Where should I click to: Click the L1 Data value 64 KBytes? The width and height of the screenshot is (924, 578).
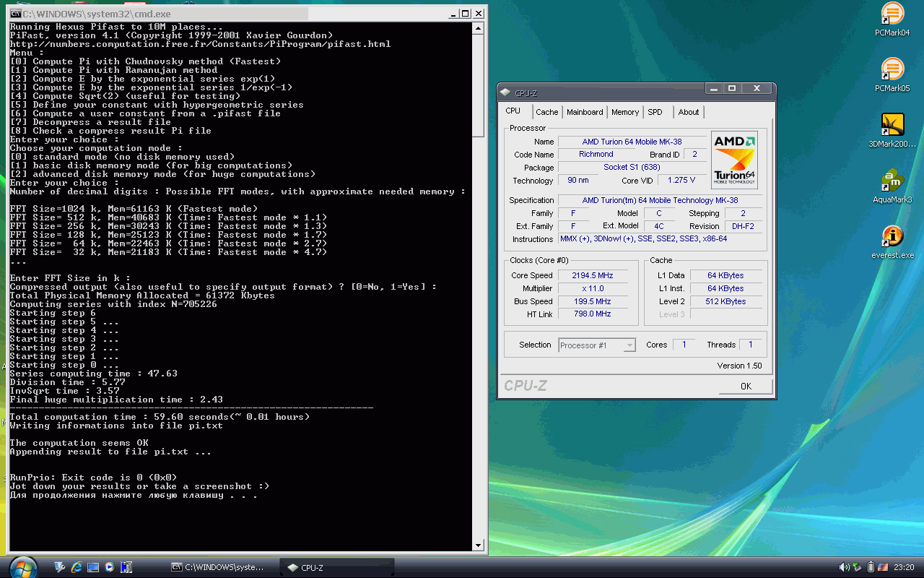725,275
